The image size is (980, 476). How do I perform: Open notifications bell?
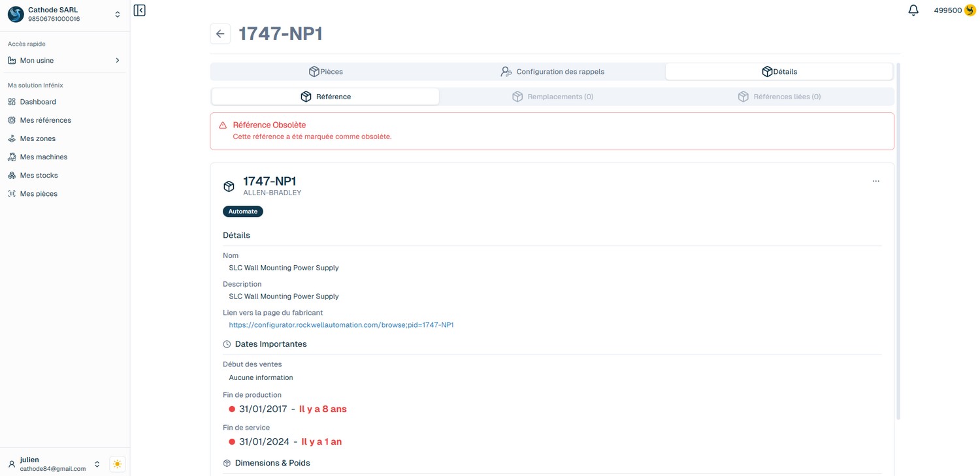(x=913, y=10)
